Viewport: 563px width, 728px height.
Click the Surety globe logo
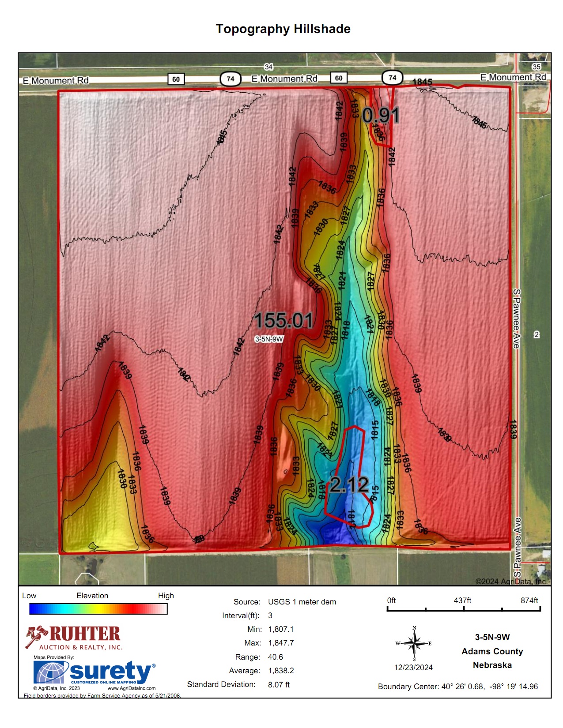(x=50, y=673)
